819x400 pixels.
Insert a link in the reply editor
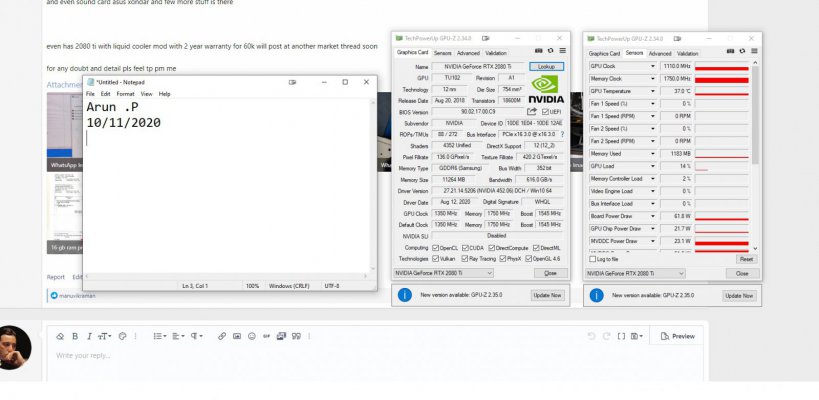coord(222,336)
